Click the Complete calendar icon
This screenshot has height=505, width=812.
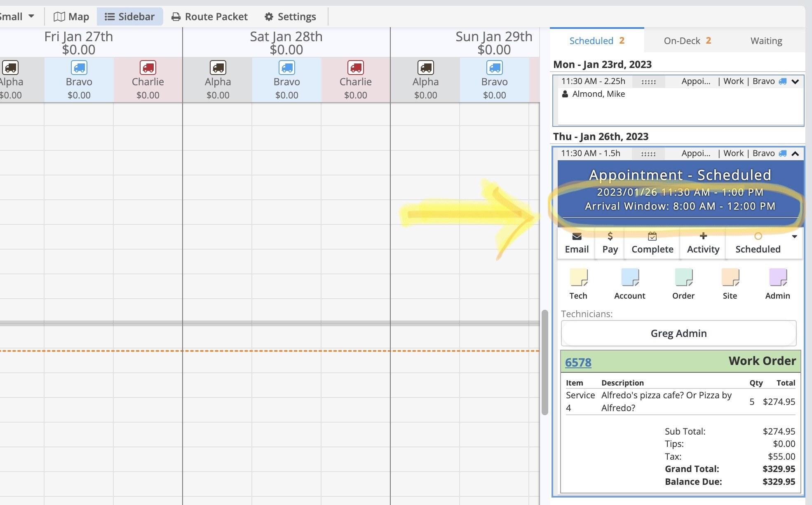click(x=652, y=236)
